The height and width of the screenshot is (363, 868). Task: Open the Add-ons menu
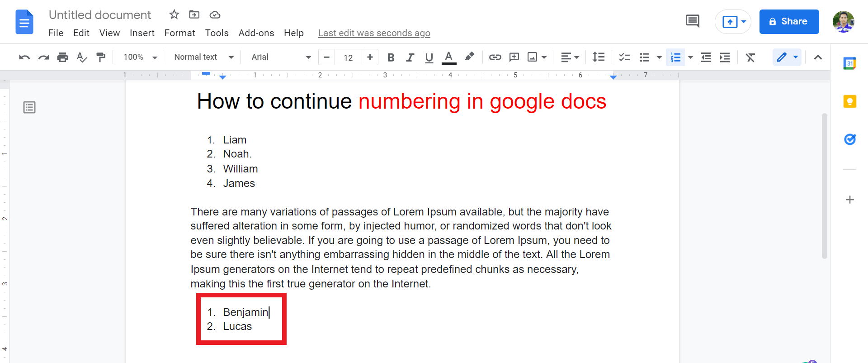(x=256, y=33)
